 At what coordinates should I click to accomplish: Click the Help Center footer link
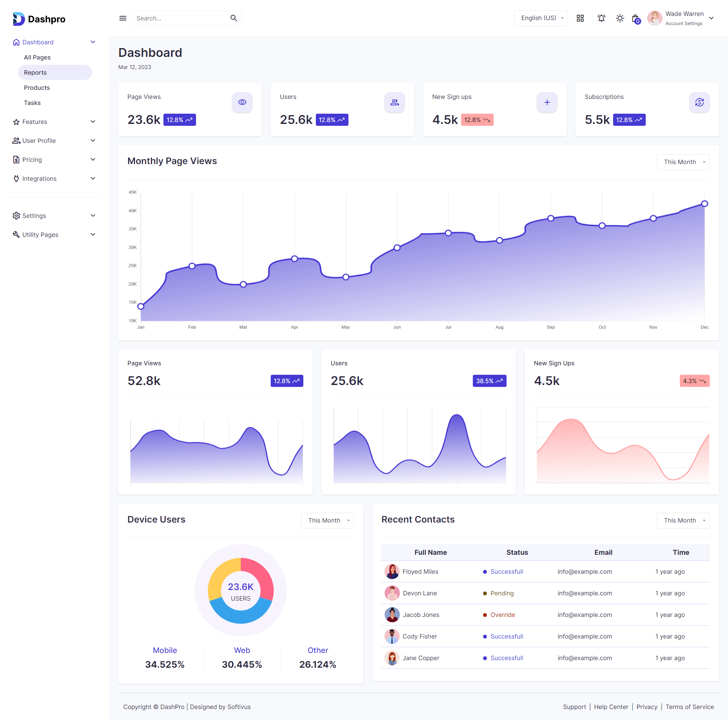click(611, 707)
